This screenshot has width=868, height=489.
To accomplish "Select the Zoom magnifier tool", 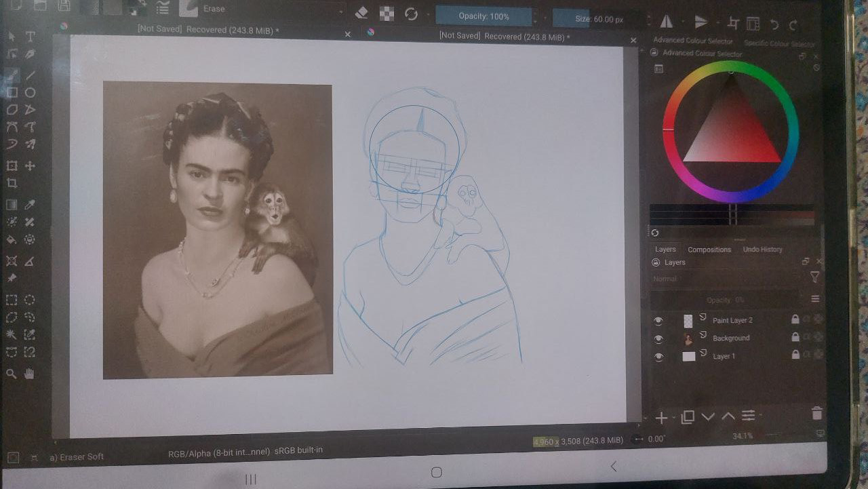I will 12,374.
